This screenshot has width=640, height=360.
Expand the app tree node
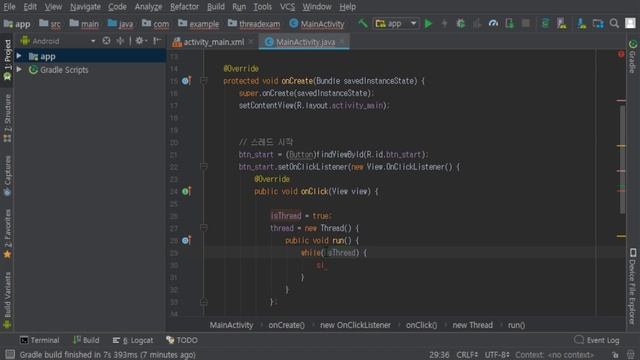coord(19,56)
